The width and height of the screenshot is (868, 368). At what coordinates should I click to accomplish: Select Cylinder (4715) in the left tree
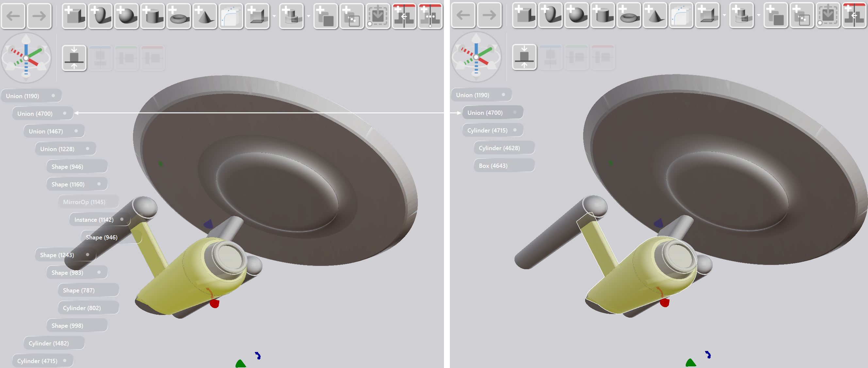pos(42,361)
